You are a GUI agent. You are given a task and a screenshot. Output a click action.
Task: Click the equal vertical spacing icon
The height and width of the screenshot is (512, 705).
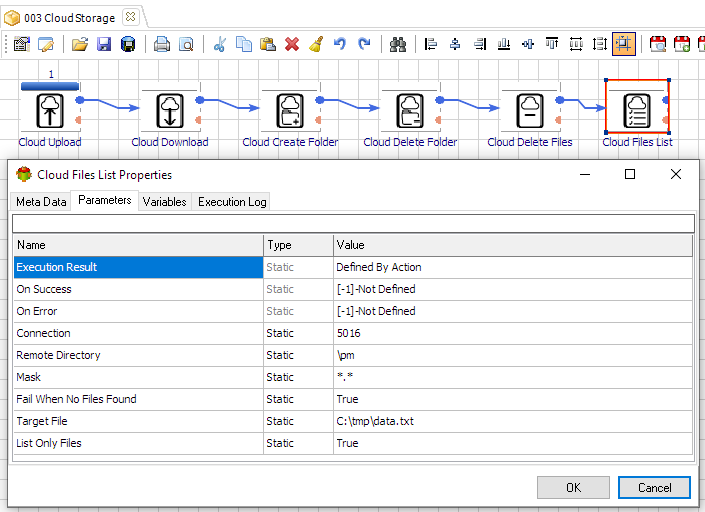600,44
